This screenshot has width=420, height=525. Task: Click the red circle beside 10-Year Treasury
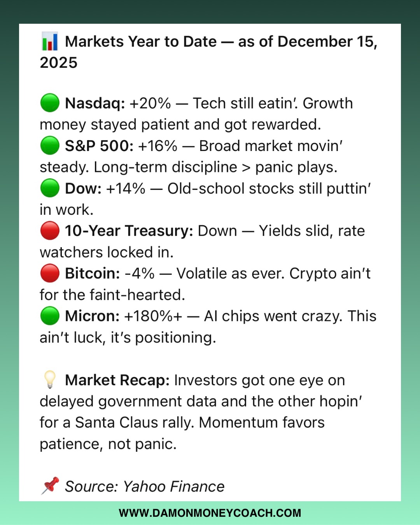50,231
